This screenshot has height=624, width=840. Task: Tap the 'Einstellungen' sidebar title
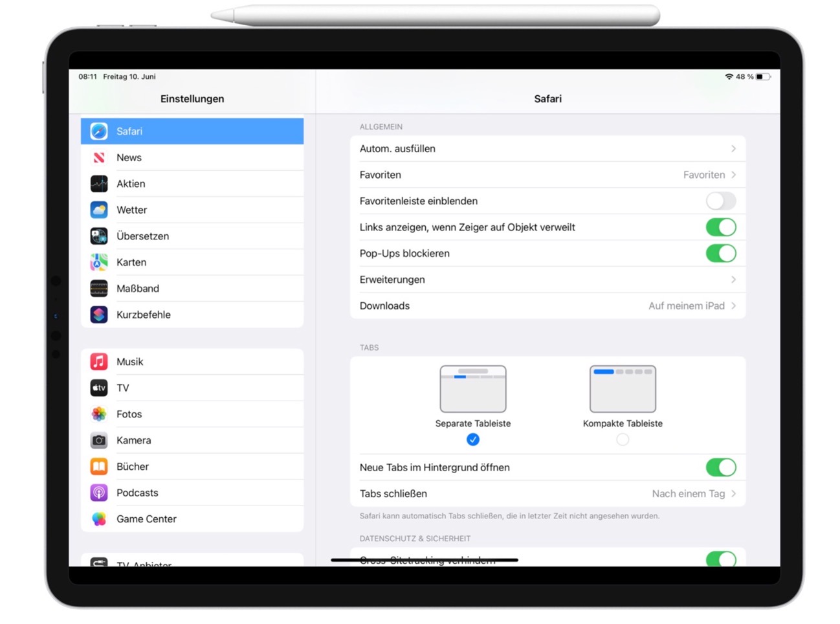point(192,99)
